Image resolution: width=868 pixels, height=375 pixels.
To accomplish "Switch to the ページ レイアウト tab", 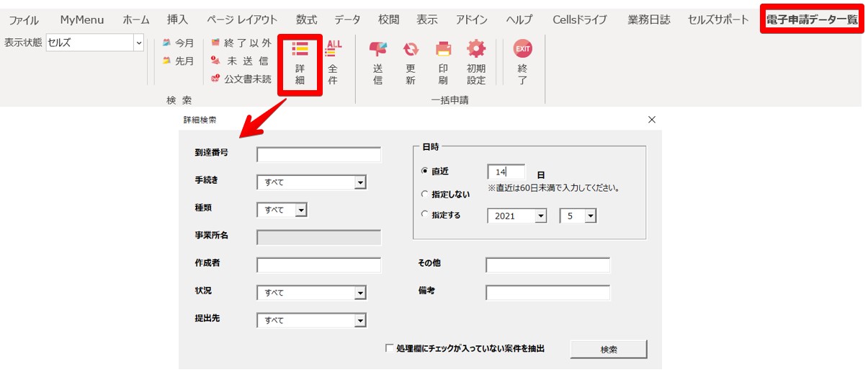I will (x=242, y=20).
